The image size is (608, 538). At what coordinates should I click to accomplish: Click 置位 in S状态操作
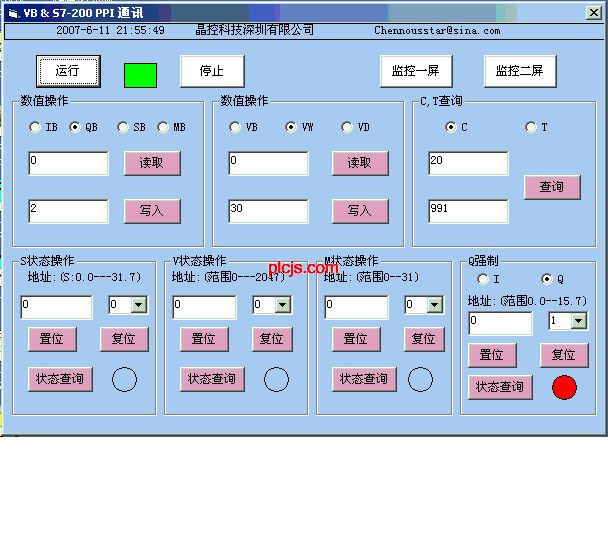pyautogui.click(x=52, y=339)
